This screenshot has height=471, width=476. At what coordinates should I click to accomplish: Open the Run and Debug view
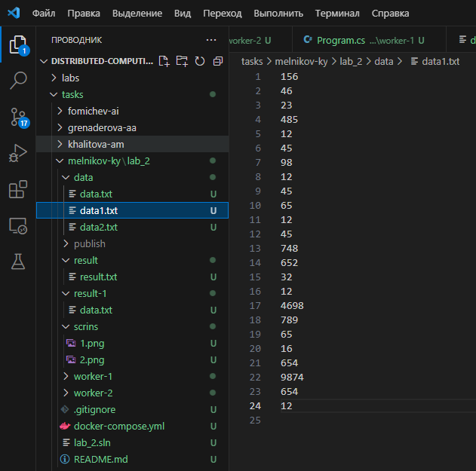pos(17,153)
